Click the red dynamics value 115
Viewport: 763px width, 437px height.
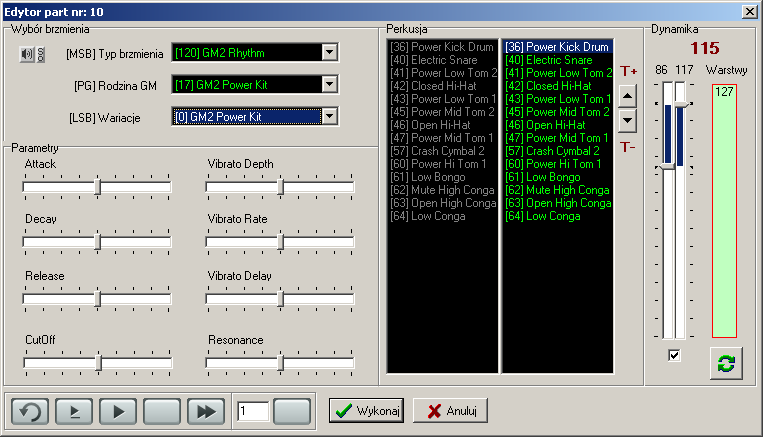click(x=705, y=48)
